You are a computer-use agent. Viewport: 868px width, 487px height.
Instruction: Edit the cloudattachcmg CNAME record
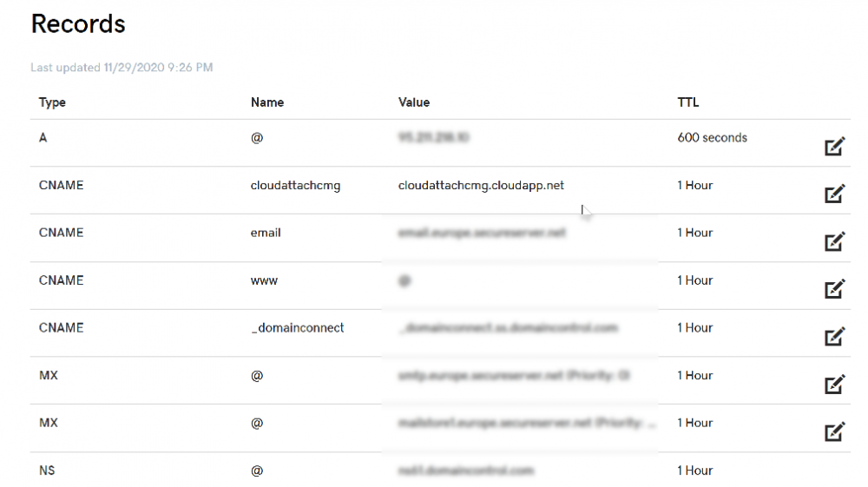(834, 194)
